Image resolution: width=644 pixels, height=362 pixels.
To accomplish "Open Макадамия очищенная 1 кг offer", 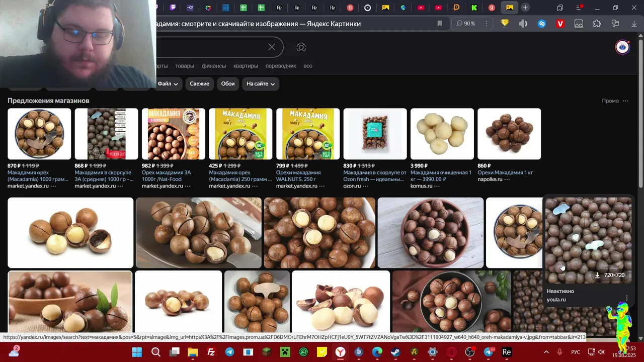I will pyautogui.click(x=441, y=176).
